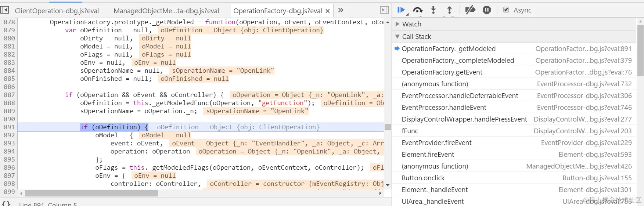Select OperationFactory._getModeled stack frame
The height and width of the screenshot is (206, 644).
coord(514,48)
